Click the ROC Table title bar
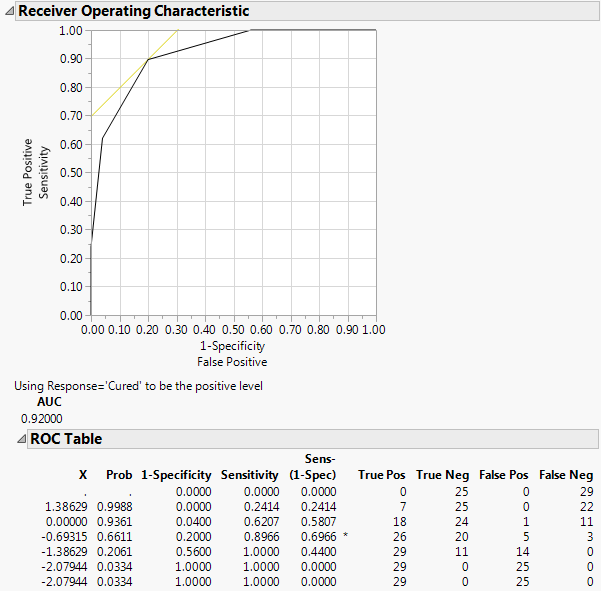Screen dimensions: 601x591 click(x=312, y=439)
